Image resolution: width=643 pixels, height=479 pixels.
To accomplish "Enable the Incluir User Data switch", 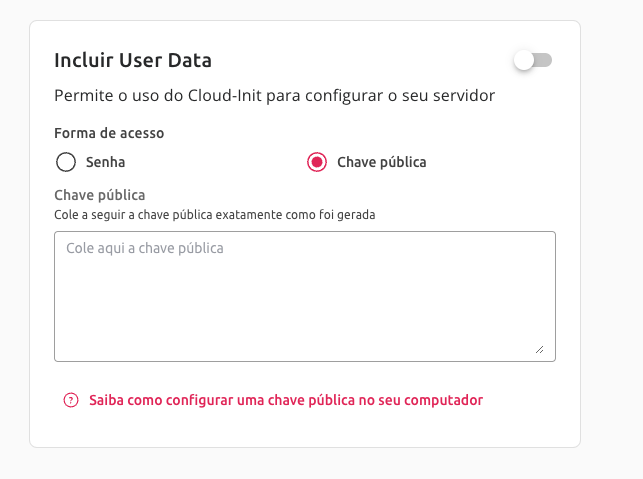I will [533, 60].
